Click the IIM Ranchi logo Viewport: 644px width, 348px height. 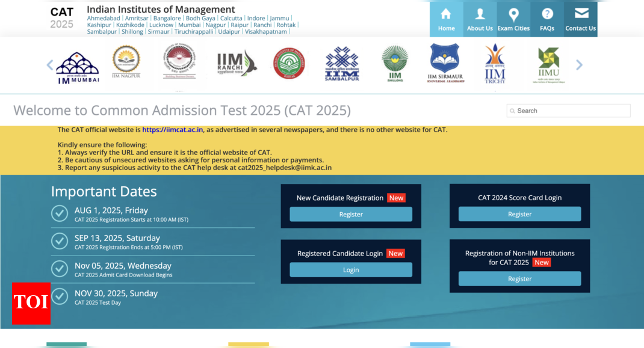tap(237, 64)
